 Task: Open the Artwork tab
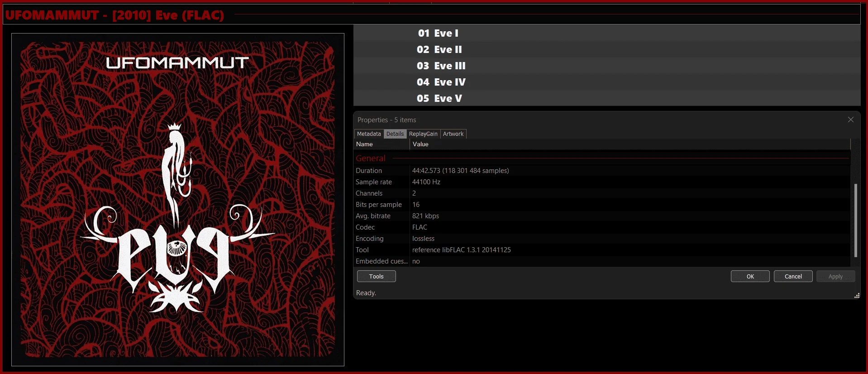coord(453,134)
